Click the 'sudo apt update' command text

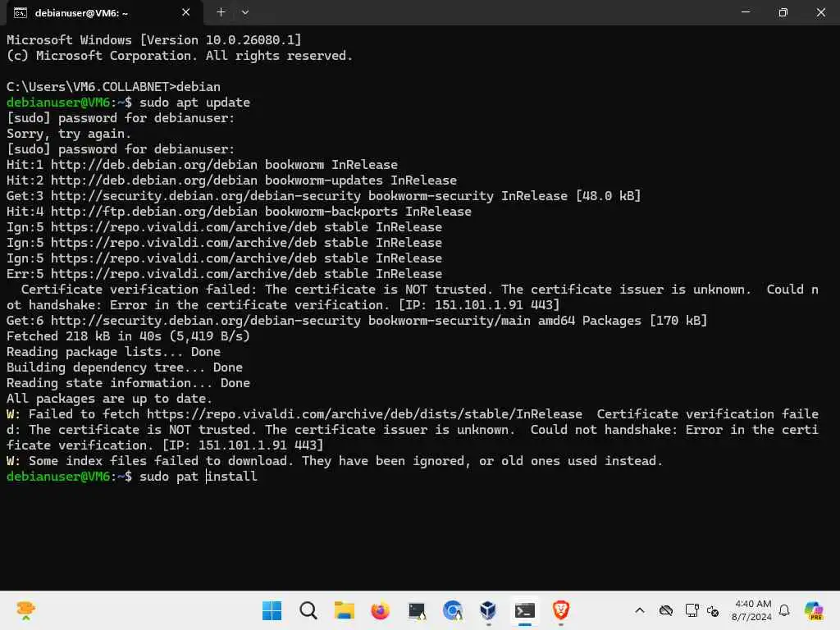(x=194, y=103)
